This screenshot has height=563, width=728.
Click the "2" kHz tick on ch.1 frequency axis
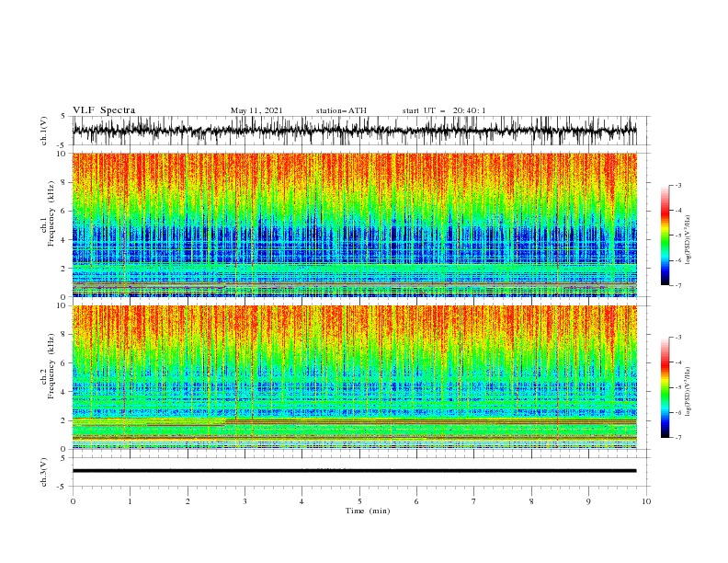[x=65, y=269]
